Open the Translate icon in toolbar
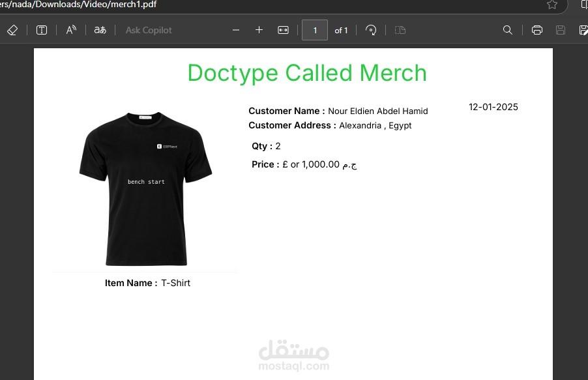 click(100, 30)
